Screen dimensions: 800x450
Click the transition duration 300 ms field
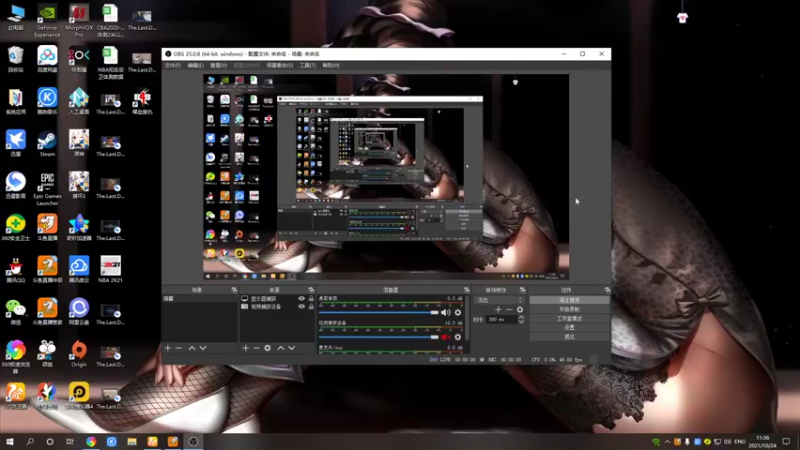pyautogui.click(x=502, y=319)
